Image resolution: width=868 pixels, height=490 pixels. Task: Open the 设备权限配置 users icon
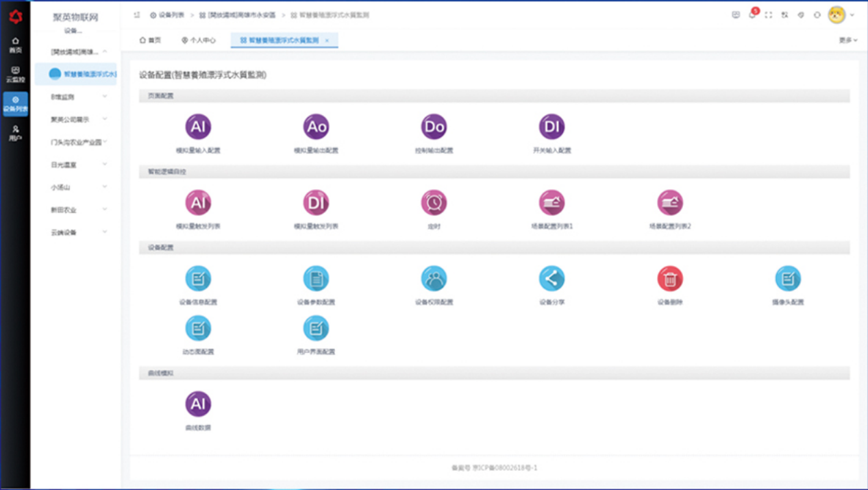tap(434, 279)
